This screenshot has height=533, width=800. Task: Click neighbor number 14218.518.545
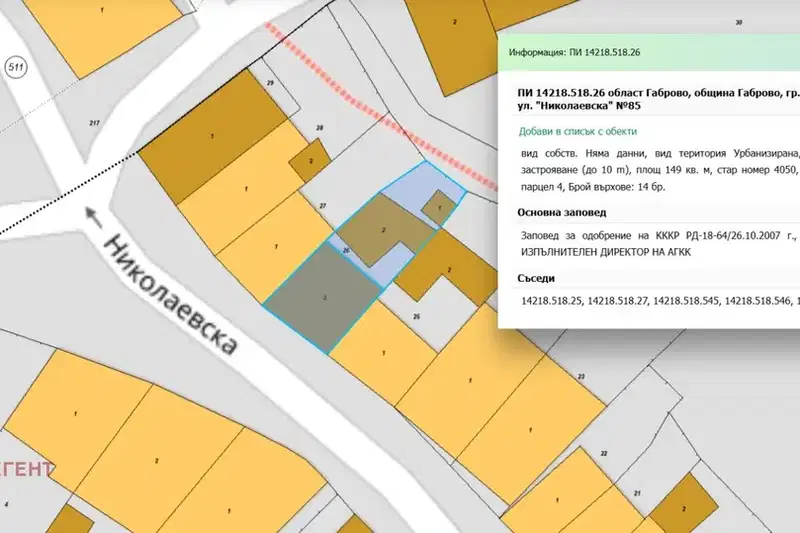[x=686, y=301]
